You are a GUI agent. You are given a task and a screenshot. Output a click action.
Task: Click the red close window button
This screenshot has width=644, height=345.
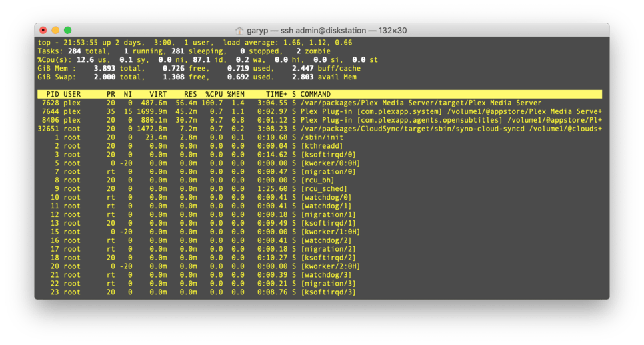[43, 30]
